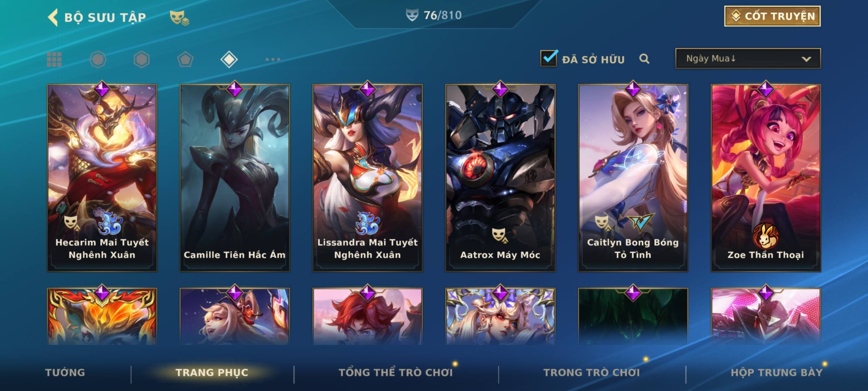The image size is (868, 391).
Task: Switch to the Tổng Thể Trò Chơi tab
Action: pyautogui.click(x=396, y=373)
